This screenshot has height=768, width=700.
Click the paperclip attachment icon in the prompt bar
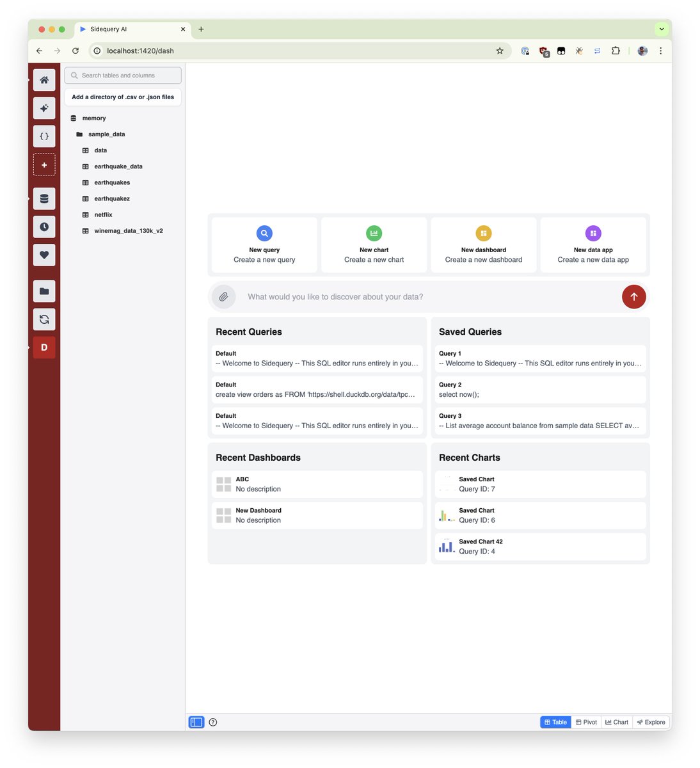[x=223, y=296]
